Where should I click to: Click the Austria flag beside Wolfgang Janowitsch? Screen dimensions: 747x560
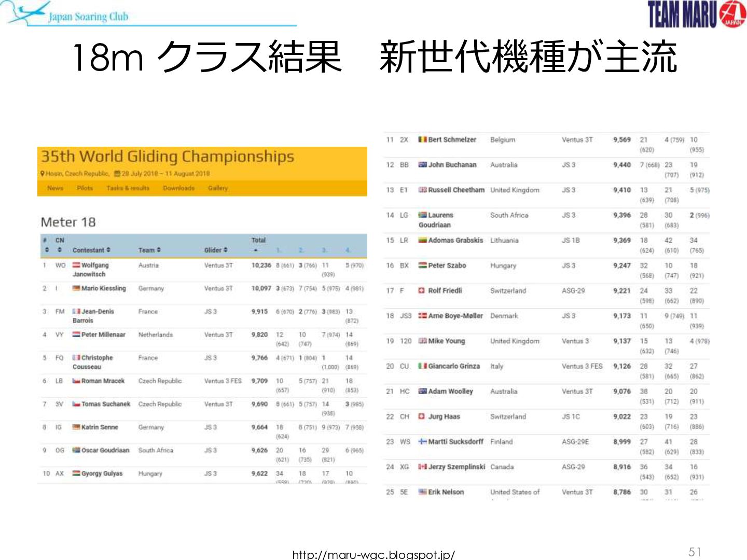(76, 265)
